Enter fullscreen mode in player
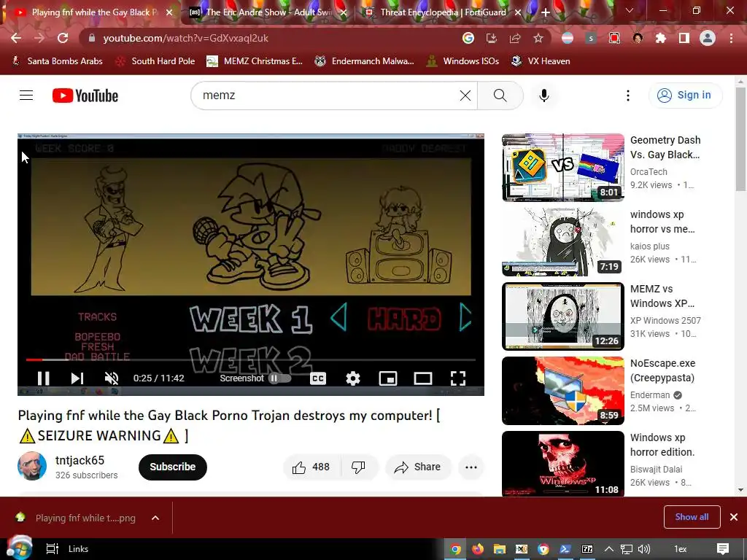Image resolution: width=747 pixels, height=560 pixels. coord(458,378)
